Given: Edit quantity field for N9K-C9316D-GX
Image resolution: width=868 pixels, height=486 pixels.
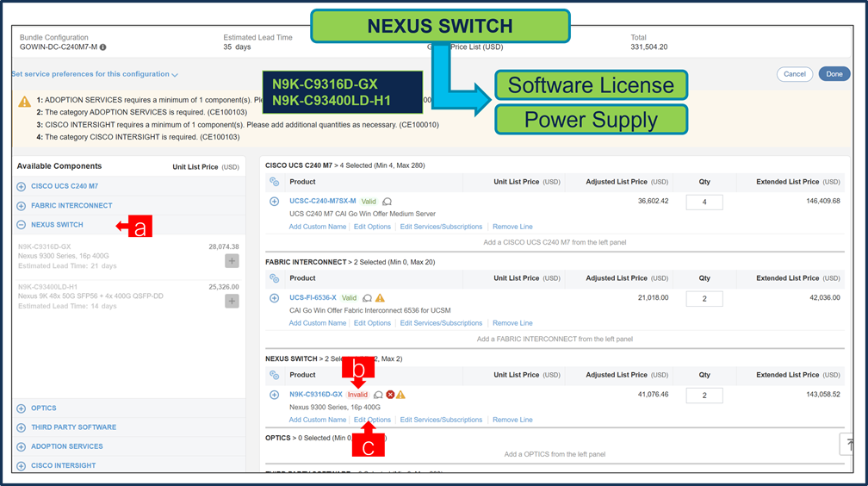Looking at the screenshot, I should [704, 396].
